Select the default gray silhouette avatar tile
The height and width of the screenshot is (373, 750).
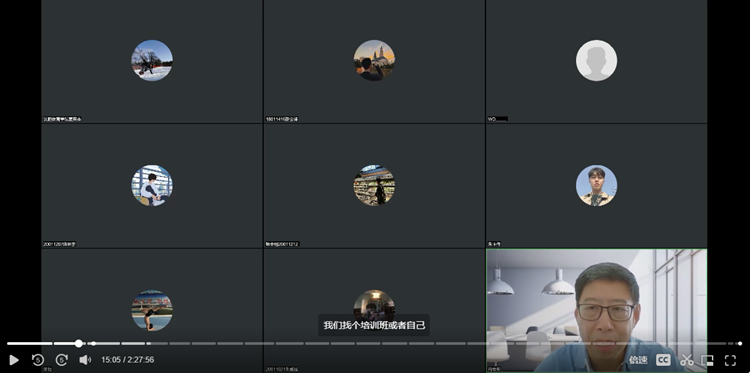pos(596,61)
